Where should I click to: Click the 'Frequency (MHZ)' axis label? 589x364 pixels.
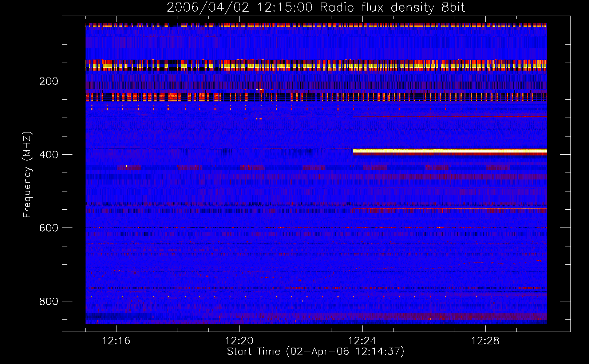click(27, 174)
